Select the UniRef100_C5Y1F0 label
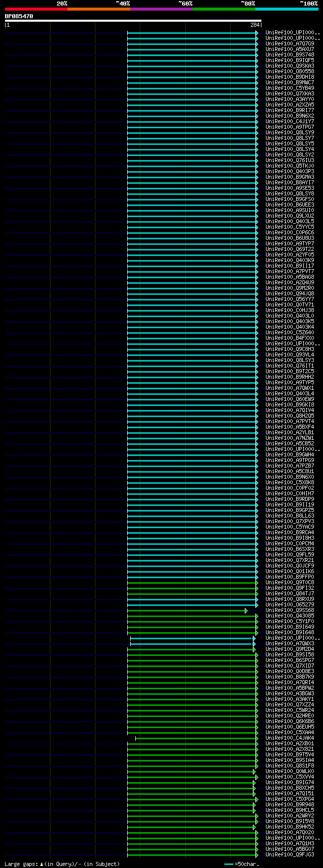Screen dimensions: 323x868 click(290, 622)
